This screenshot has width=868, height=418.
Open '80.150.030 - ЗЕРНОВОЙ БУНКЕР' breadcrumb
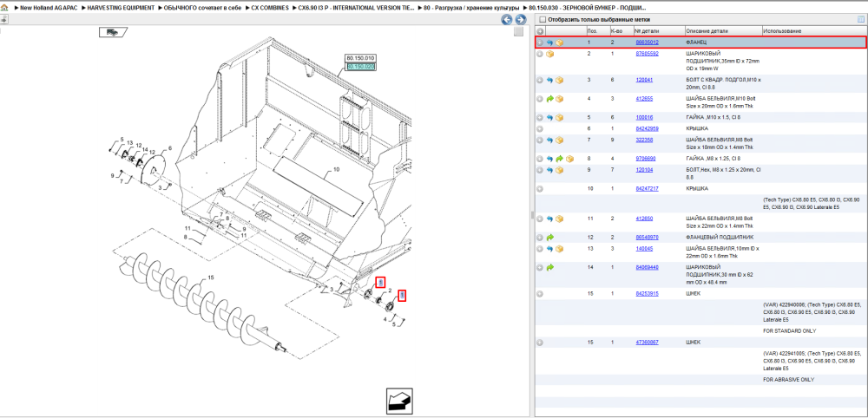point(586,9)
